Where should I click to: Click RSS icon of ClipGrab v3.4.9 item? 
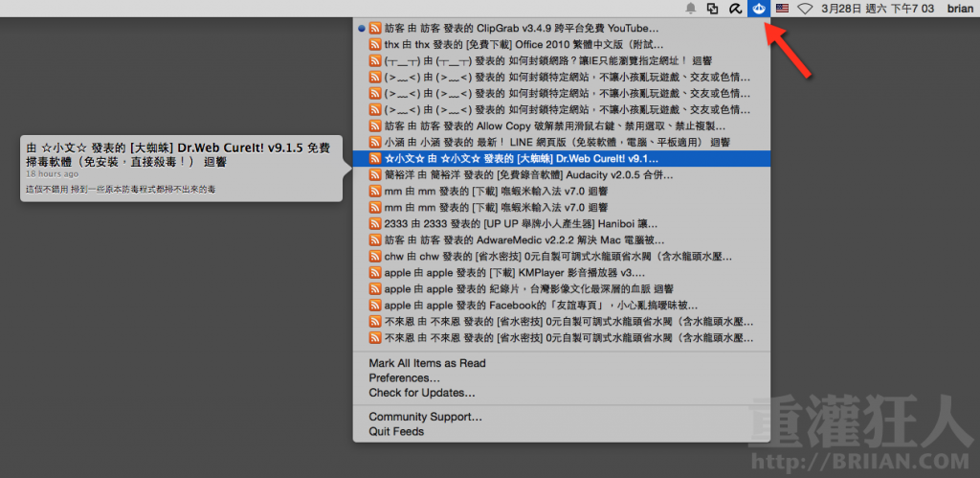point(375,28)
